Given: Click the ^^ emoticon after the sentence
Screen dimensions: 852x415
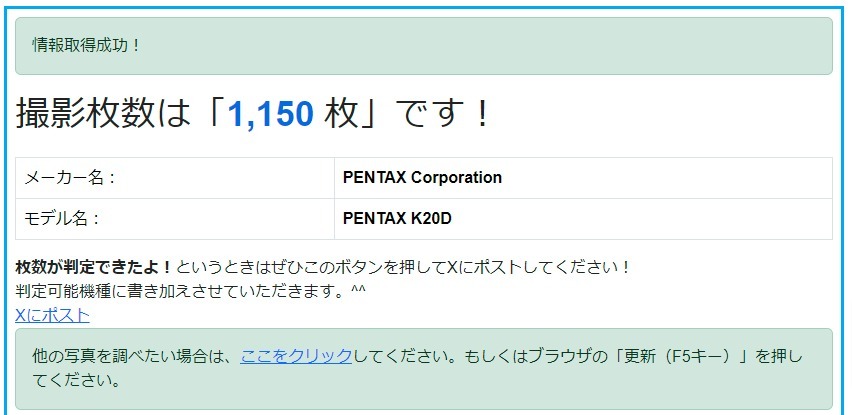Looking at the screenshot, I should 359,290.
